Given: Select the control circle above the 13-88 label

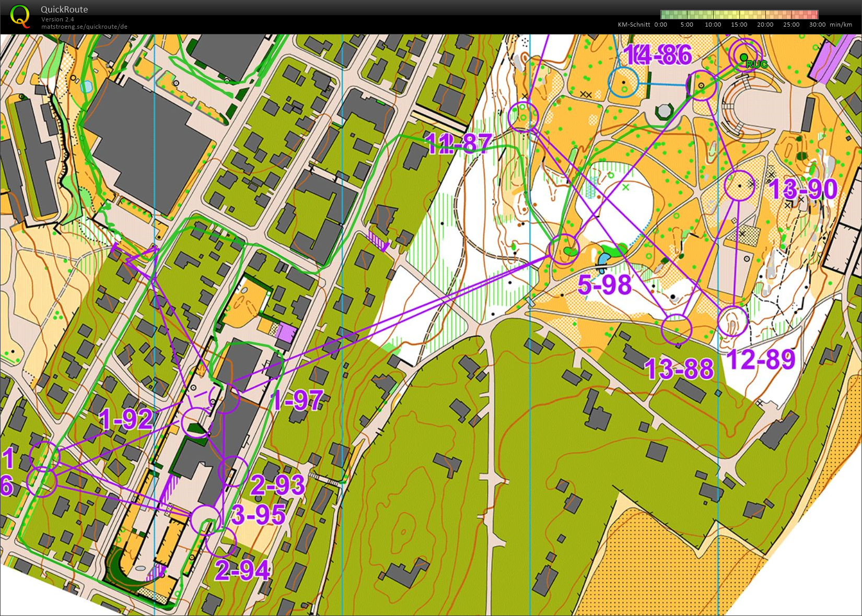Looking at the screenshot, I should [x=677, y=329].
